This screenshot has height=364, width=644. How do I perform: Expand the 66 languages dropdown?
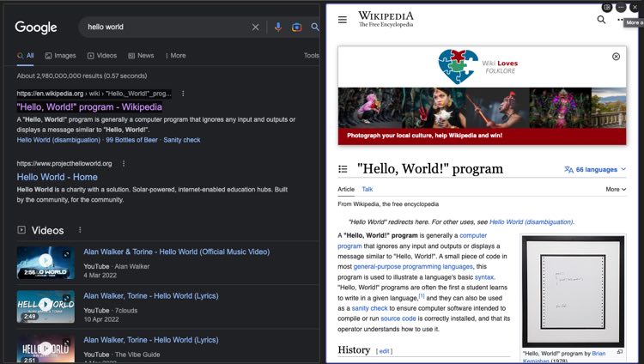(595, 169)
